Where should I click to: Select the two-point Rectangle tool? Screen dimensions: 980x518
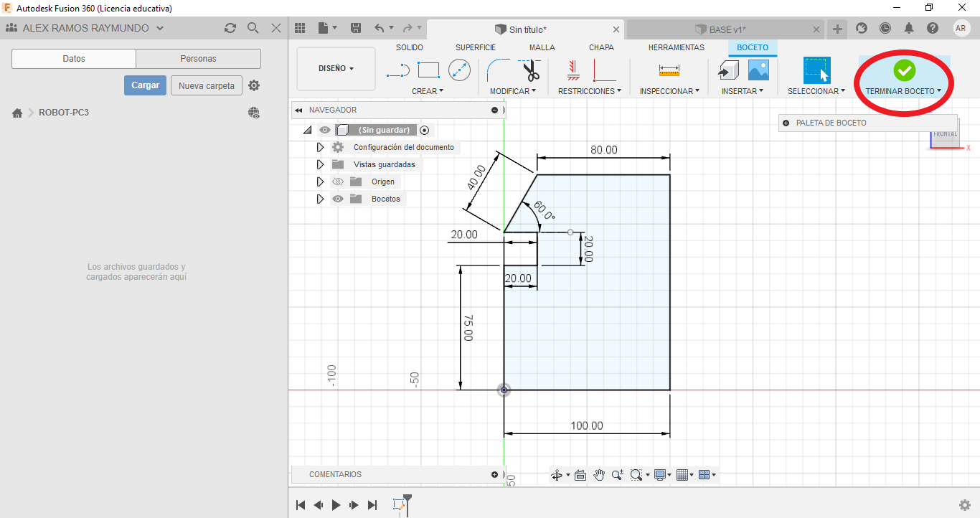click(428, 70)
